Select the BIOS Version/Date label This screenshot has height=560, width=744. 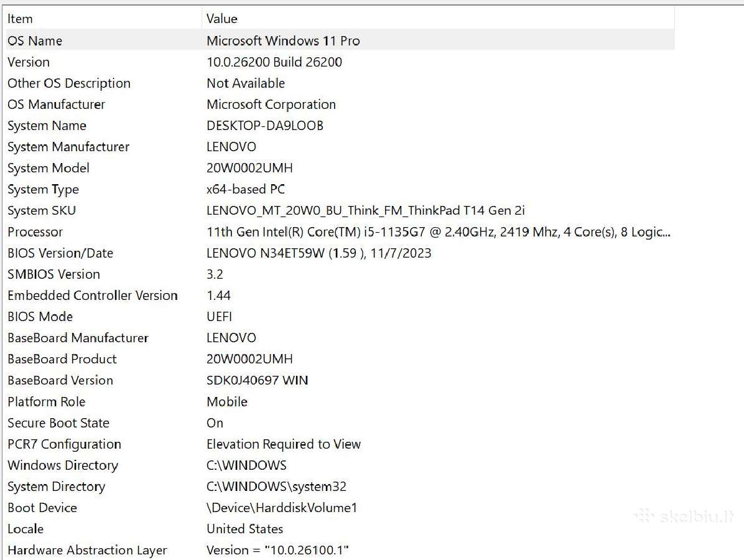(60, 253)
